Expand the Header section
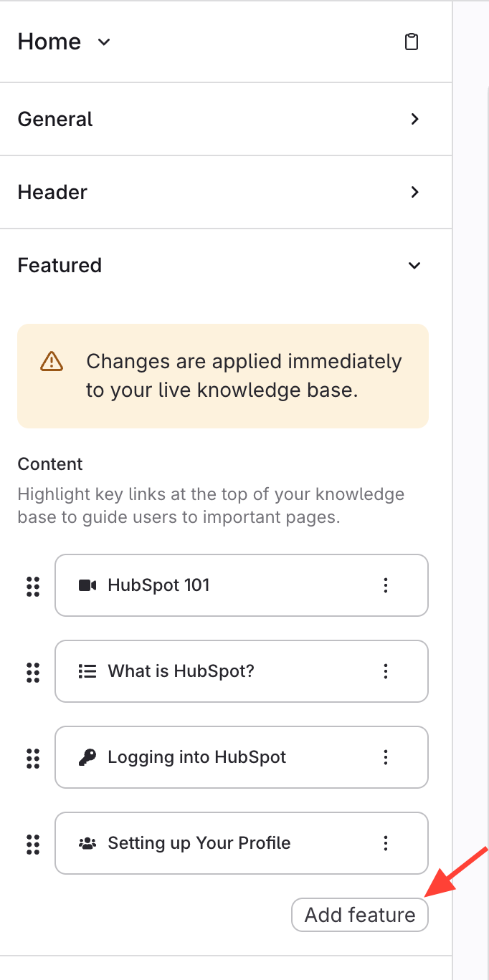Image resolution: width=489 pixels, height=980 pixels. tap(414, 192)
